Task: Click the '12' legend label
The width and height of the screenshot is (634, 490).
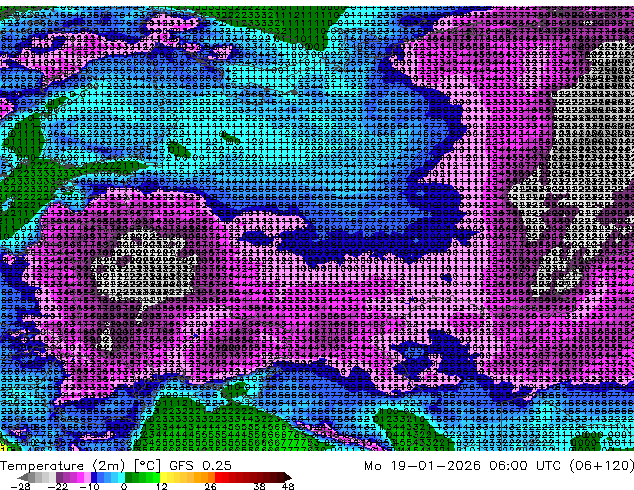Action: [162, 486]
